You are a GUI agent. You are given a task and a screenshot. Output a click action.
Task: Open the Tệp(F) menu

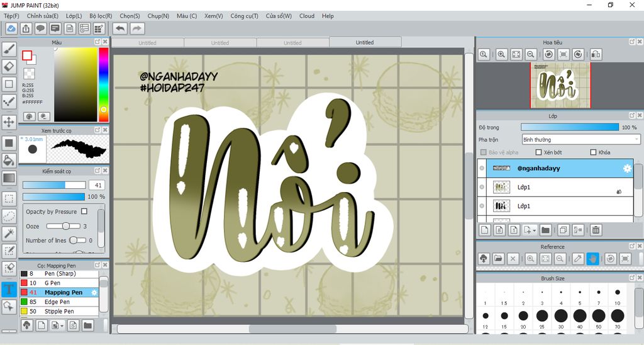11,16
